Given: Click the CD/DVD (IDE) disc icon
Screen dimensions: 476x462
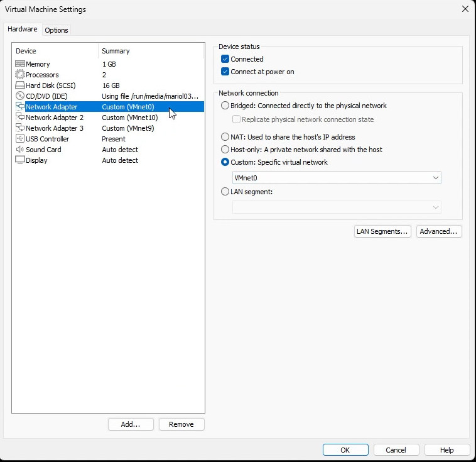Looking at the screenshot, I should (x=19, y=96).
